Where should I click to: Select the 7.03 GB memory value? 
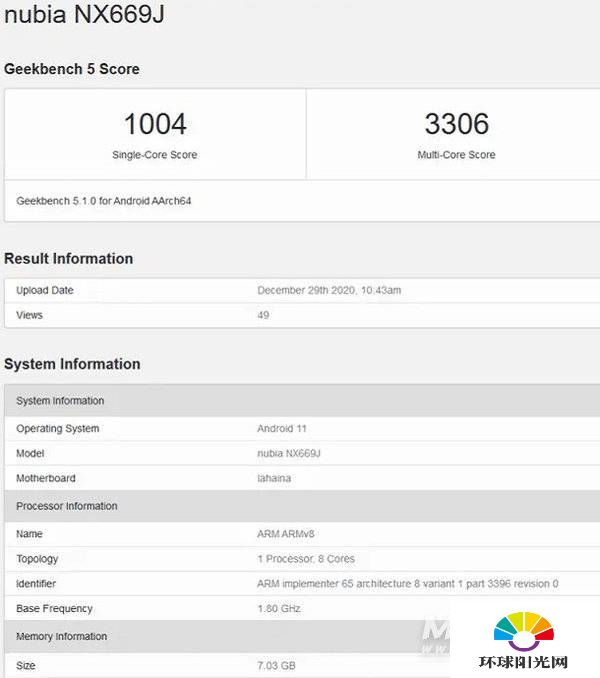coord(276,666)
